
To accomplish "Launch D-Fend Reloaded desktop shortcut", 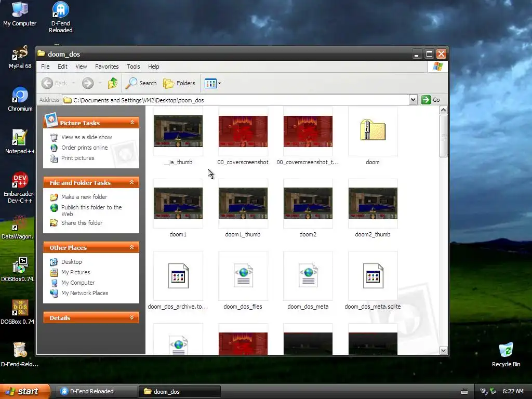I will coord(61,17).
